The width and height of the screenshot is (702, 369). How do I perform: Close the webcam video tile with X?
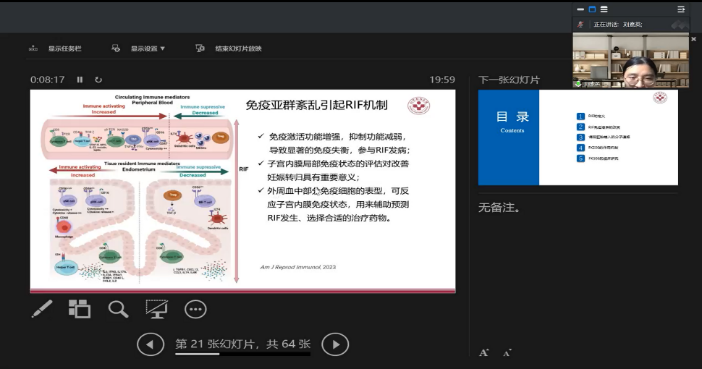pos(693,39)
